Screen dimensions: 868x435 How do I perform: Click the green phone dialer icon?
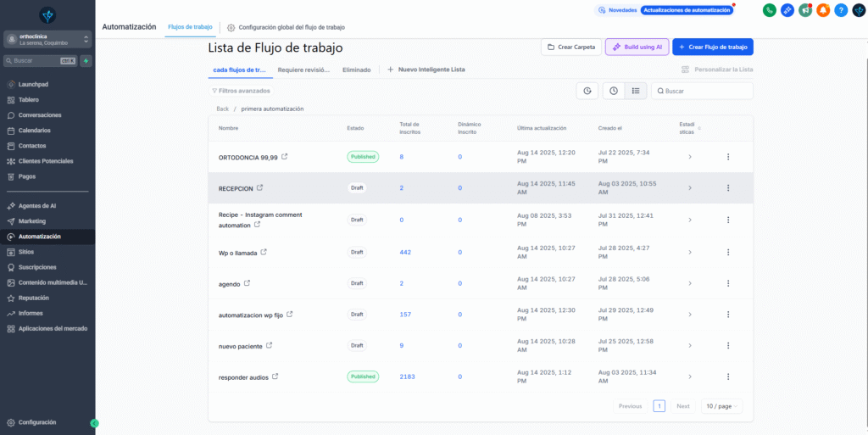click(x=770, y=10)
